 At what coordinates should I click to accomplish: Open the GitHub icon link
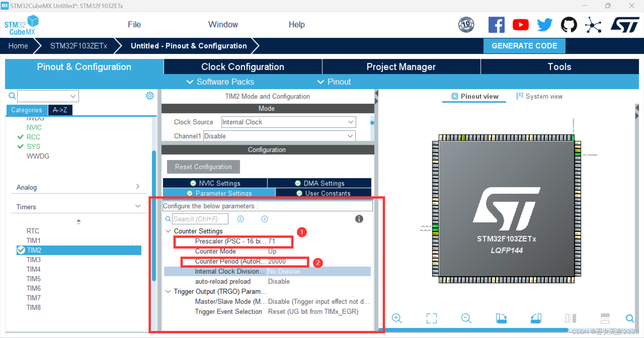point(569,25)
